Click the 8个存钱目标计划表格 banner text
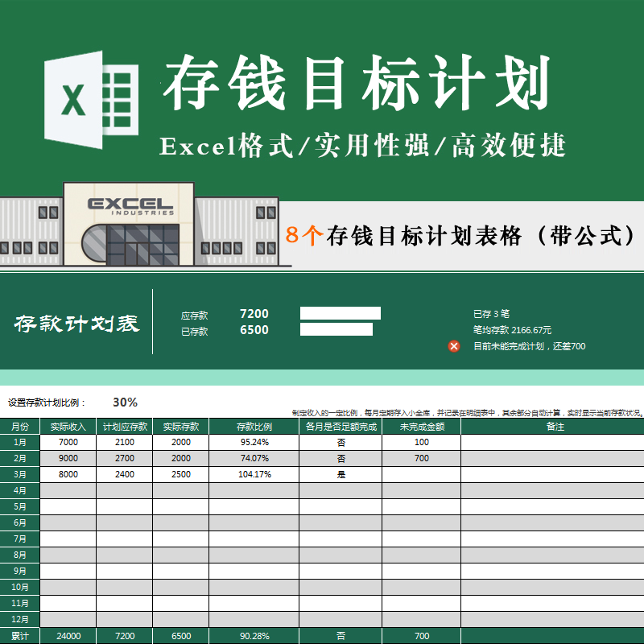This screenshot has width=644, height=644. click(x=460, y=236)
